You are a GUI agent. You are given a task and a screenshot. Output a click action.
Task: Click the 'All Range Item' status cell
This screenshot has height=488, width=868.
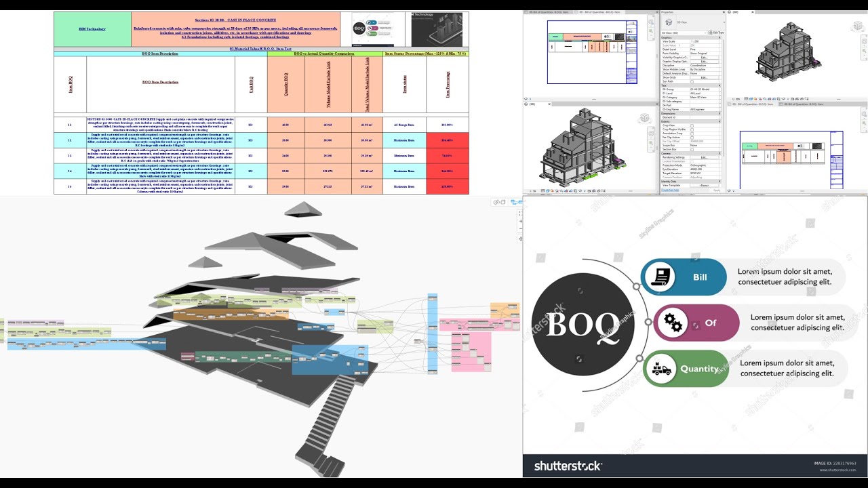click(x=405, y=125)
